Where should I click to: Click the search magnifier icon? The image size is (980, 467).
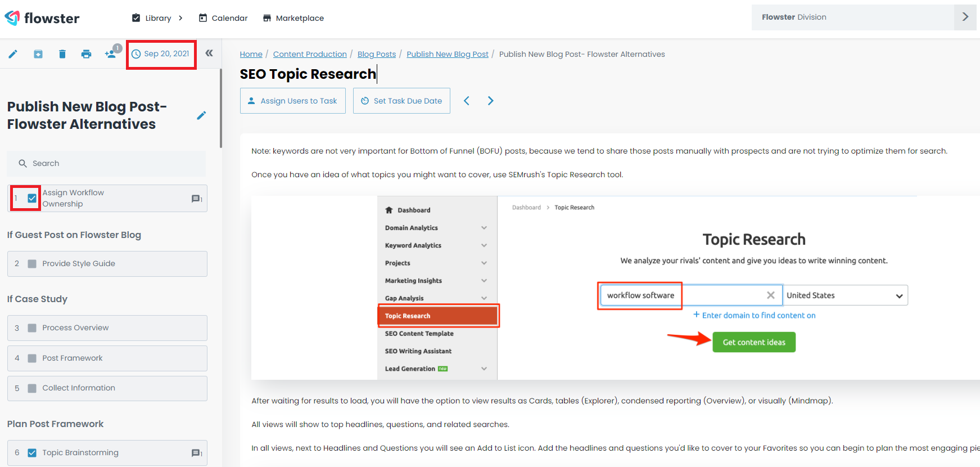point(22,163)
